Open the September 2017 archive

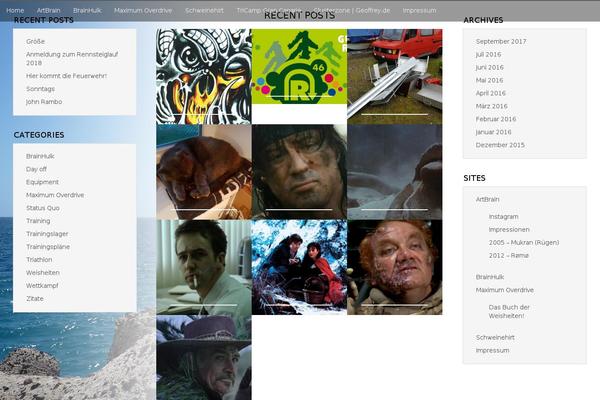point(501,41)
